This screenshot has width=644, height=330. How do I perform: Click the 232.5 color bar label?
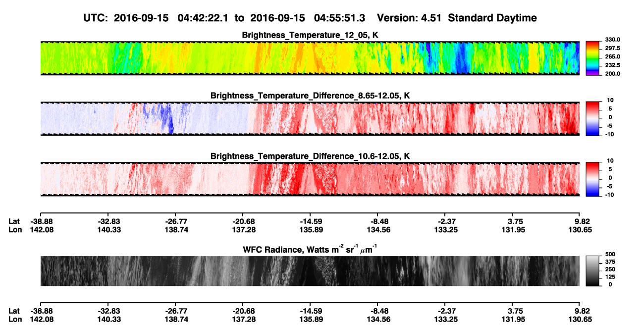coord(612,65)
